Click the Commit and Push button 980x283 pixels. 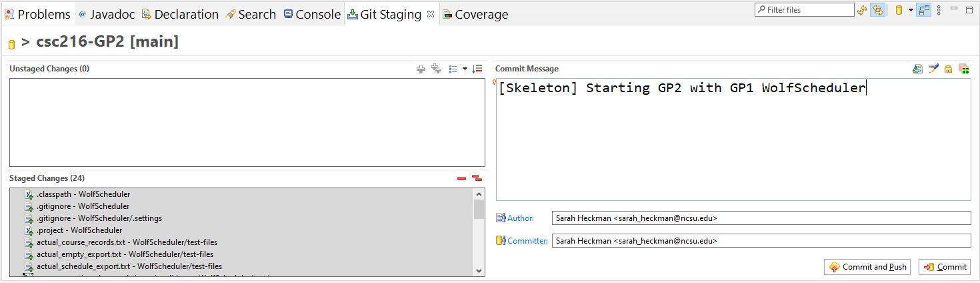coord(868,267)
